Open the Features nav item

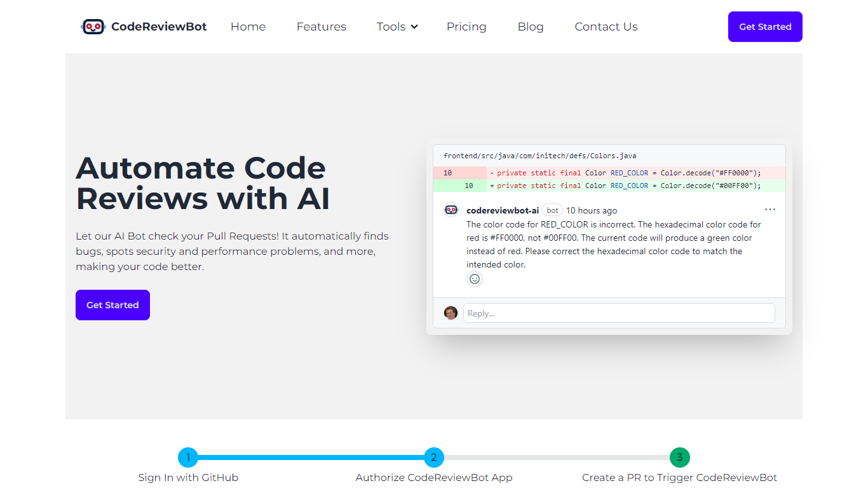point(321,27)
